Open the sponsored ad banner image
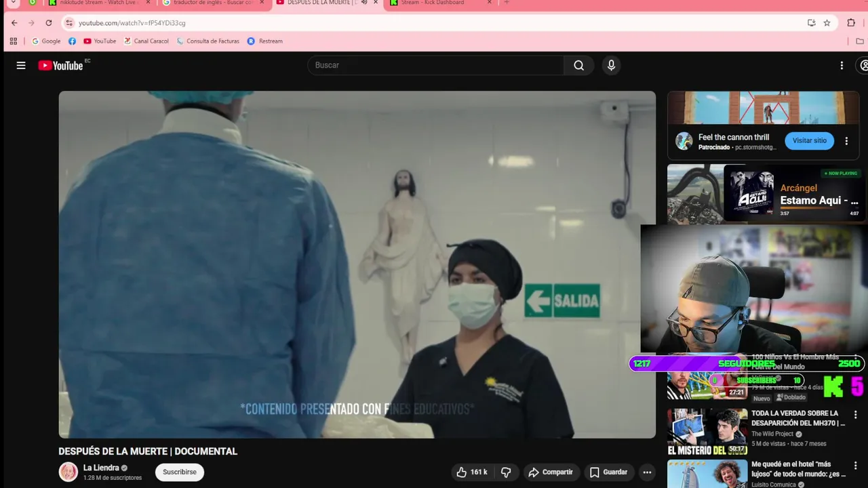This screenshot has height=488, width=868. (x=764, y=108)
